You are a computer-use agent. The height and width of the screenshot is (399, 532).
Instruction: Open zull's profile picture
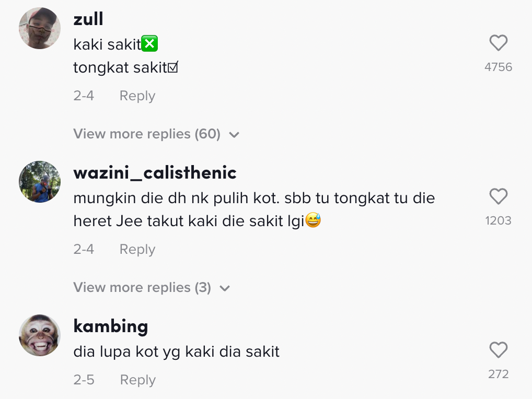click(40, 28)
